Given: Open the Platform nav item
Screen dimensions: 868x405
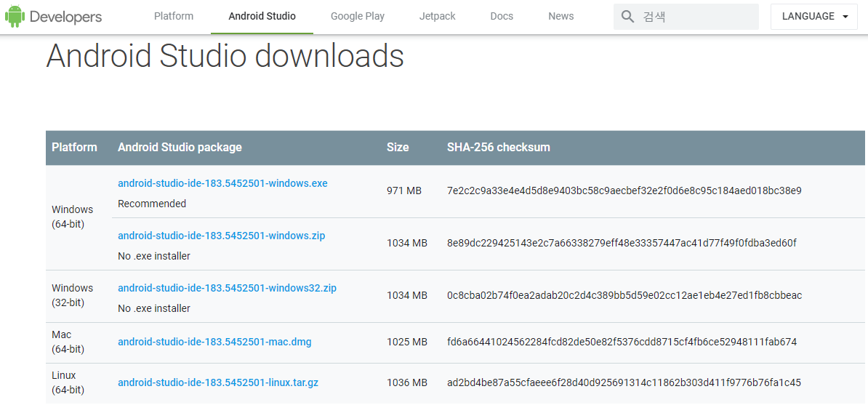Looking at the screenshot, I should click(x=174, y=16).
